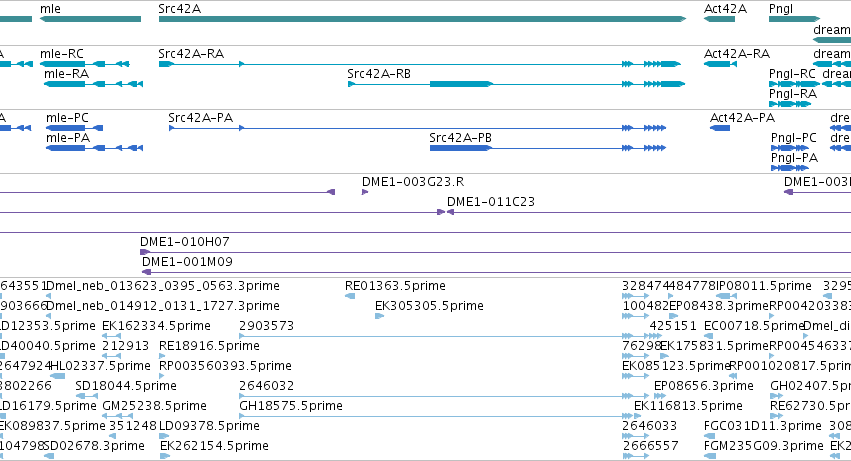Click the mle-RA transcript glyph

tap(93, 84)
